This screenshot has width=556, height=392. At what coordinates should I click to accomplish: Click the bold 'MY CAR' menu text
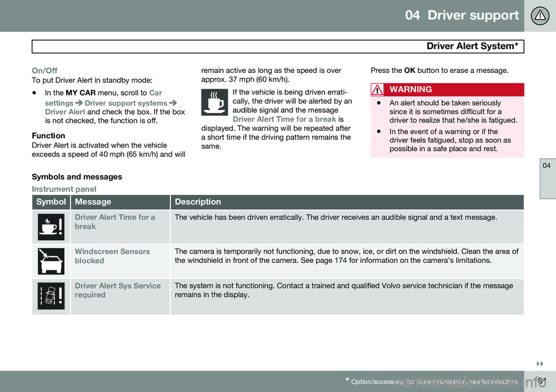[81, 93]
